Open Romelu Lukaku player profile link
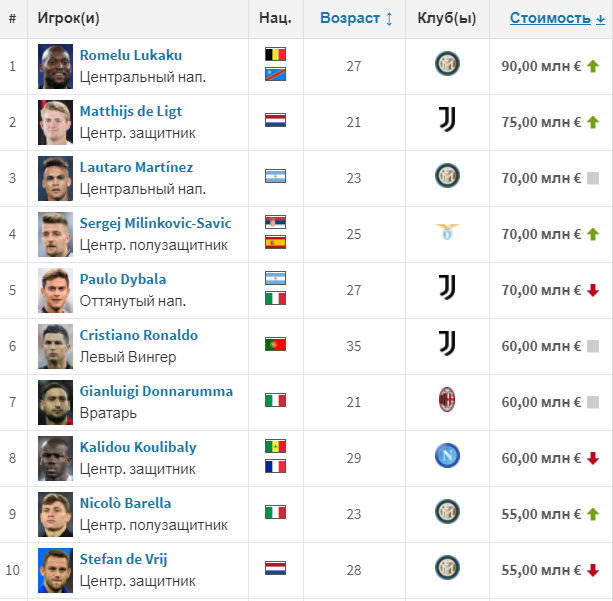 coord(130,55)
